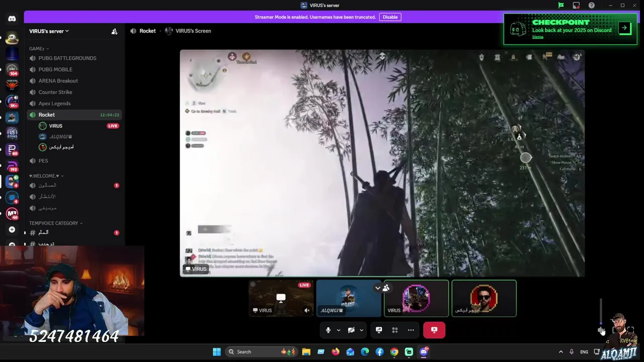
Task: Collapse the GAMEz category
Action: [39, 49]
